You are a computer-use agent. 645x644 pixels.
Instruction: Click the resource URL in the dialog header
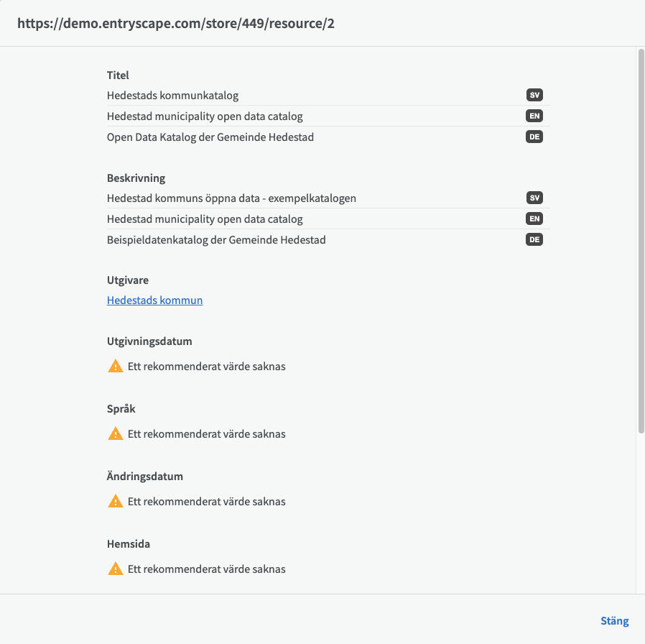click(176, 24)
